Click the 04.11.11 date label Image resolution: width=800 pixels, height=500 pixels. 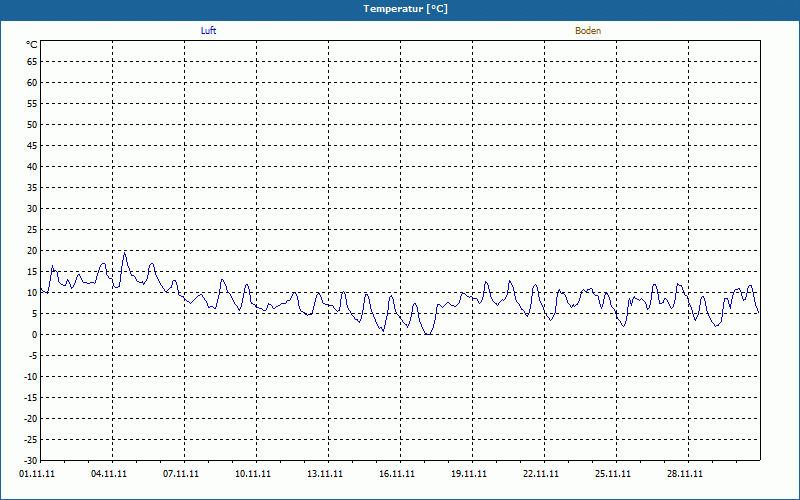pos(109,474)
